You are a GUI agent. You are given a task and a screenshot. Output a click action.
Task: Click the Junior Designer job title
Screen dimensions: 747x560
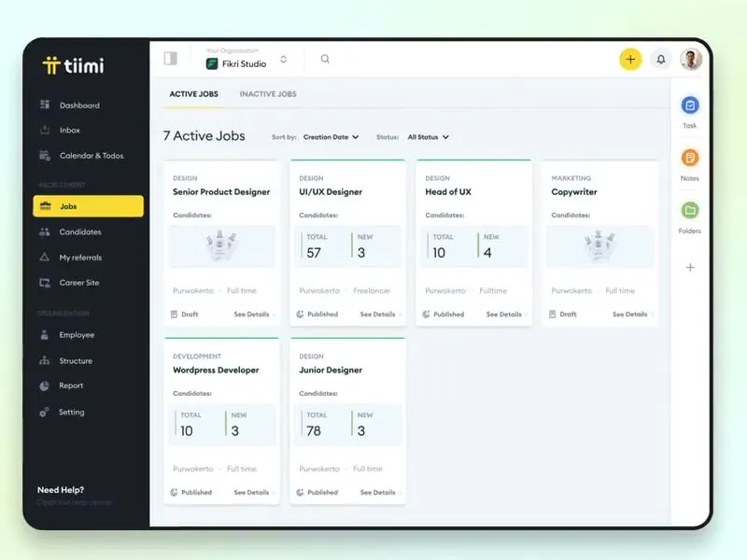(x=331, y=370)
